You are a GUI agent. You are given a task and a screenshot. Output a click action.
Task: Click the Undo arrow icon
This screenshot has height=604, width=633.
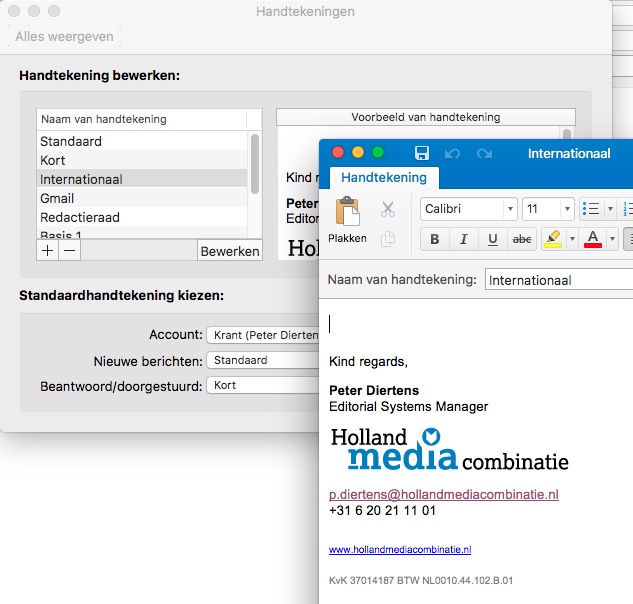click(452, 154)
